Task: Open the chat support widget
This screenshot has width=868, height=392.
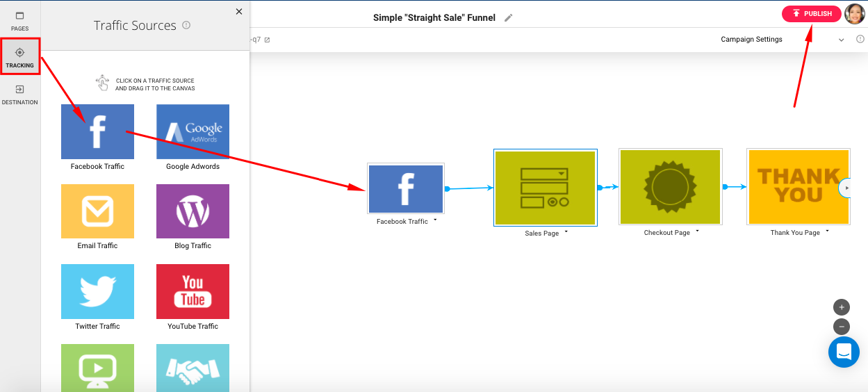Action: [844, 352]
